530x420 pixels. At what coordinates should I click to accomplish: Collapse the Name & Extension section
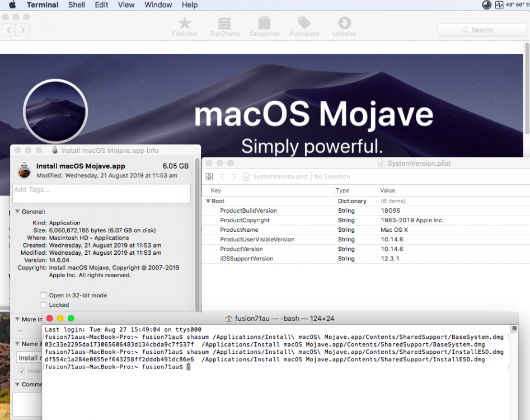17,344
